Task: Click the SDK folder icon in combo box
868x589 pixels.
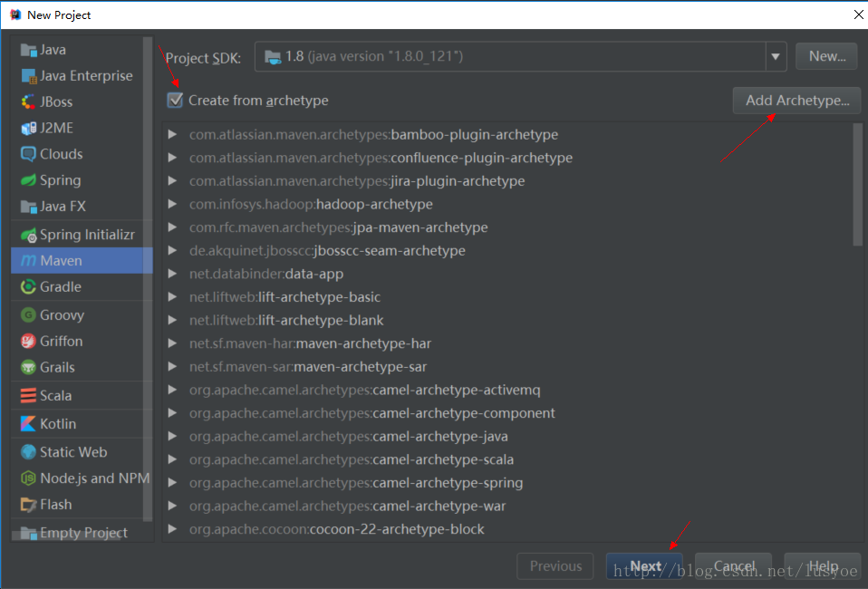Action: click(x=273, y=57)
